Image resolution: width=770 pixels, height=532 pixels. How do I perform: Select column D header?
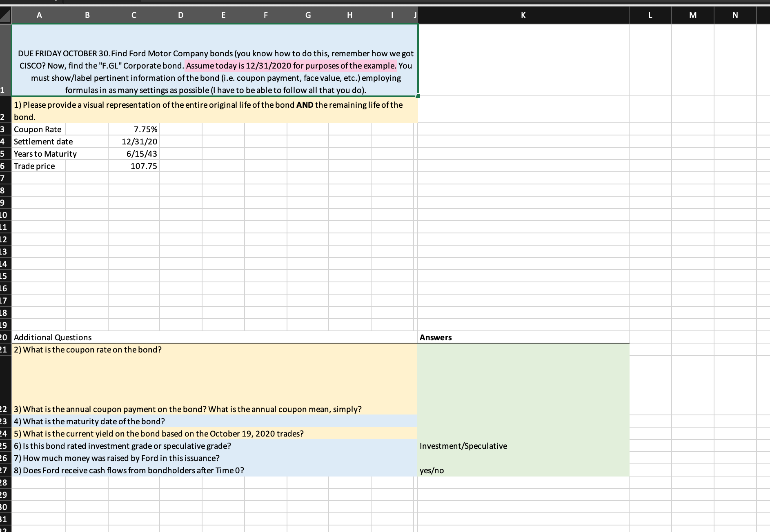point(181,15)
